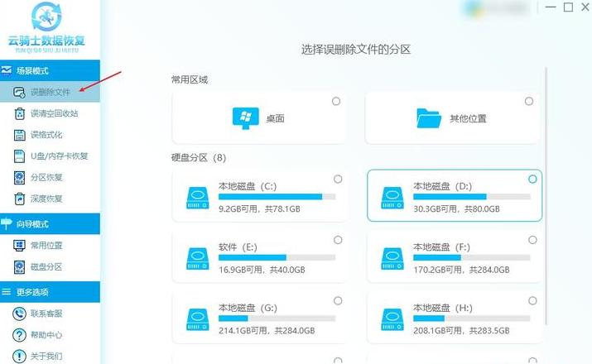592x364 pixels.
Task: Click the 更多选项 hamburger icon
Action: 6,292
